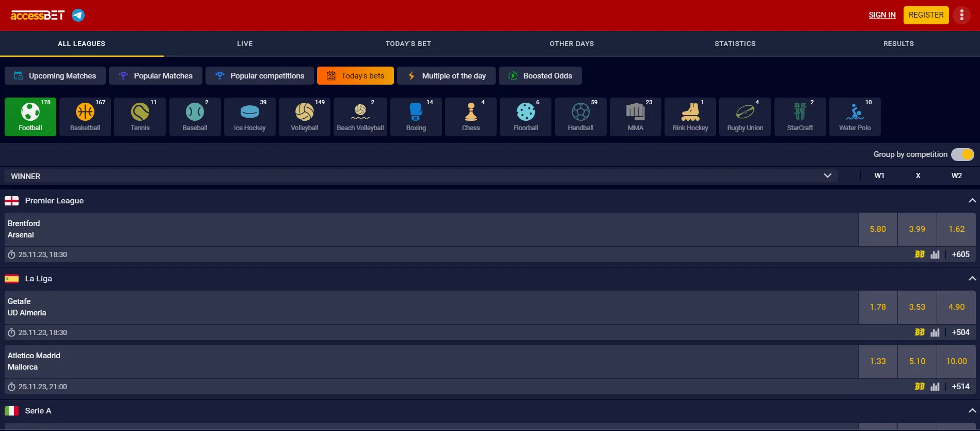Switch to the RESULTS tab
This screenshot has height=431, width=980.
(898, 44)
